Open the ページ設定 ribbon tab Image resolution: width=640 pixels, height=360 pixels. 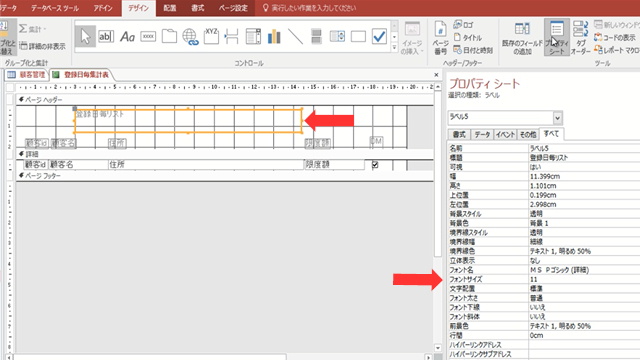point(233,8)
